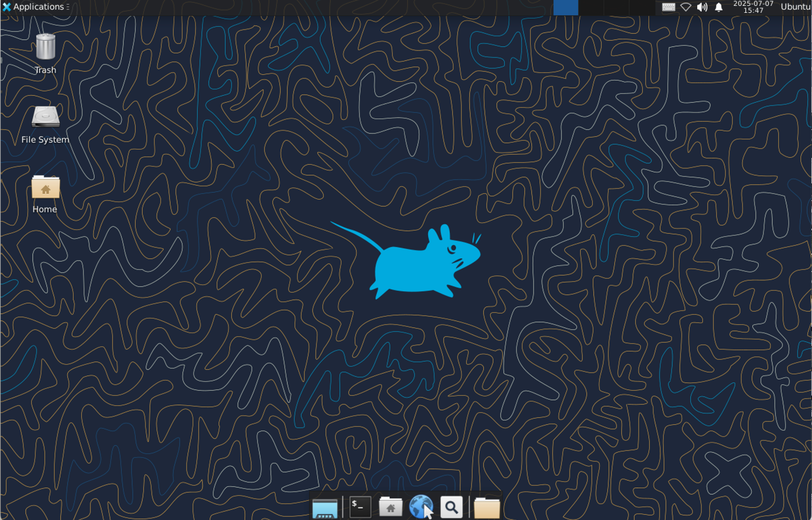This screenshot has width=812, height=520.
Task: Select the File System drive icon
Action: [45, 117]
